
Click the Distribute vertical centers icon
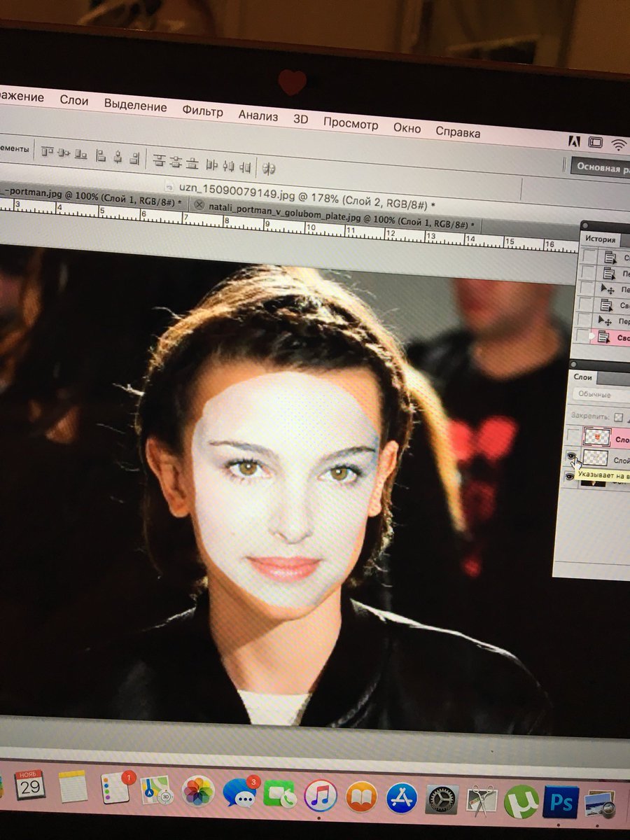point(176,162)
